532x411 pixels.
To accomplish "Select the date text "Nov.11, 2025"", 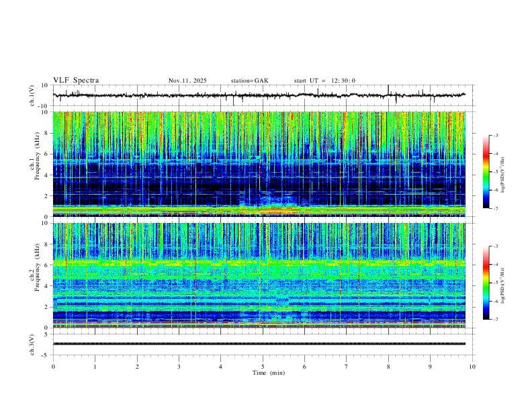I will coord(187,81).
